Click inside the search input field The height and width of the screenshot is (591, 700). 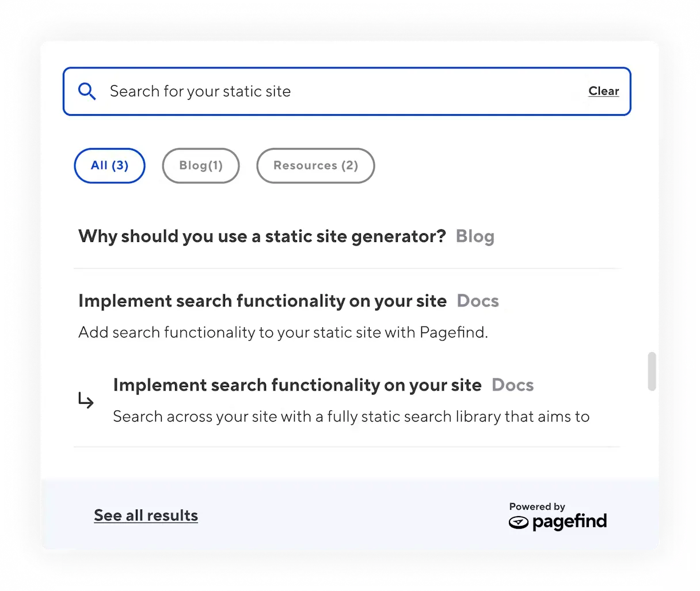[288, 91]
